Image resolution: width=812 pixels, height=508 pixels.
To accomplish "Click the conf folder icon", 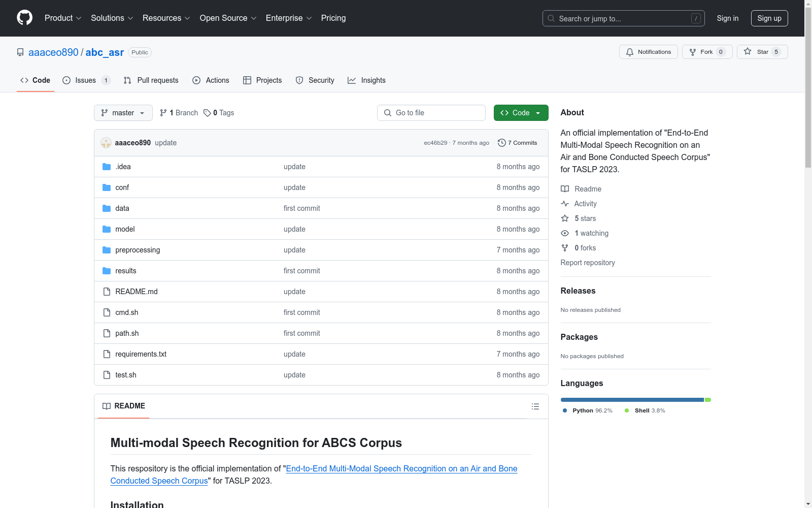I will pyautogui.click(x=107, y=187).
